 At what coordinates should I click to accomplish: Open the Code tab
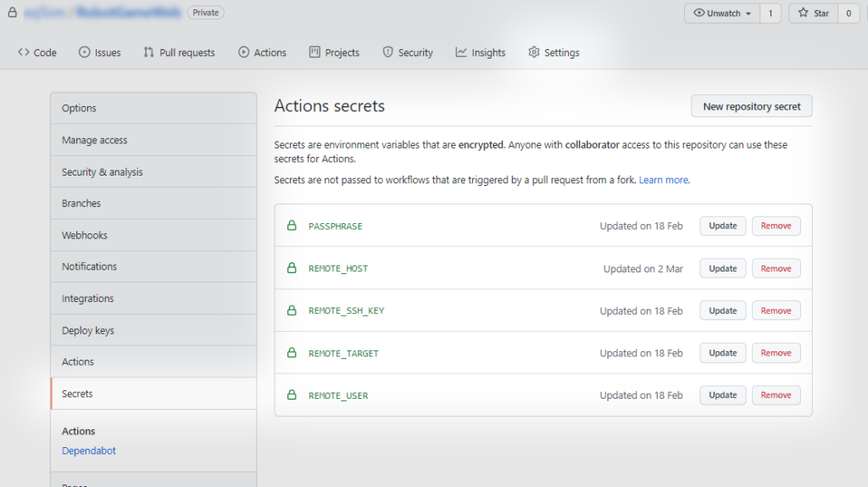[37, 53]
